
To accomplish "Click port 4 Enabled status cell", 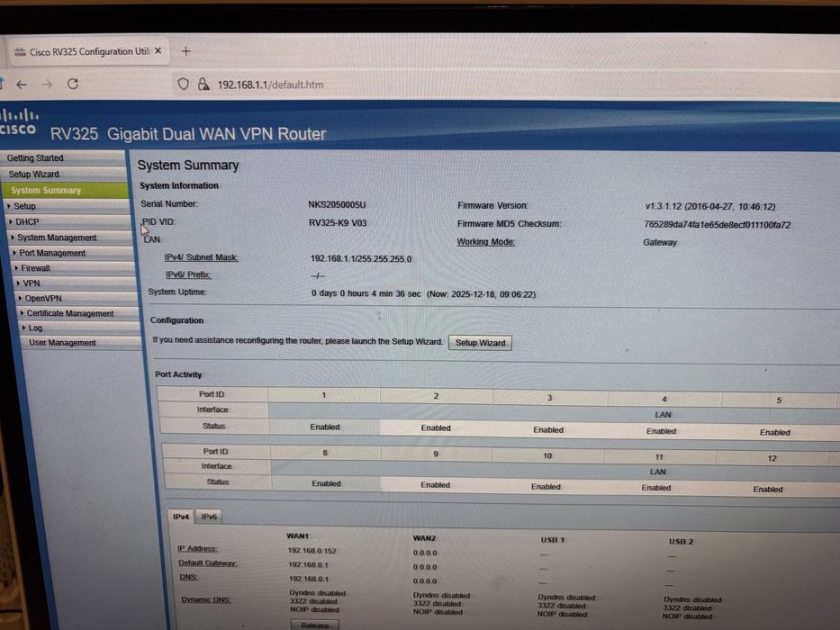I will (x=661, y=431).
